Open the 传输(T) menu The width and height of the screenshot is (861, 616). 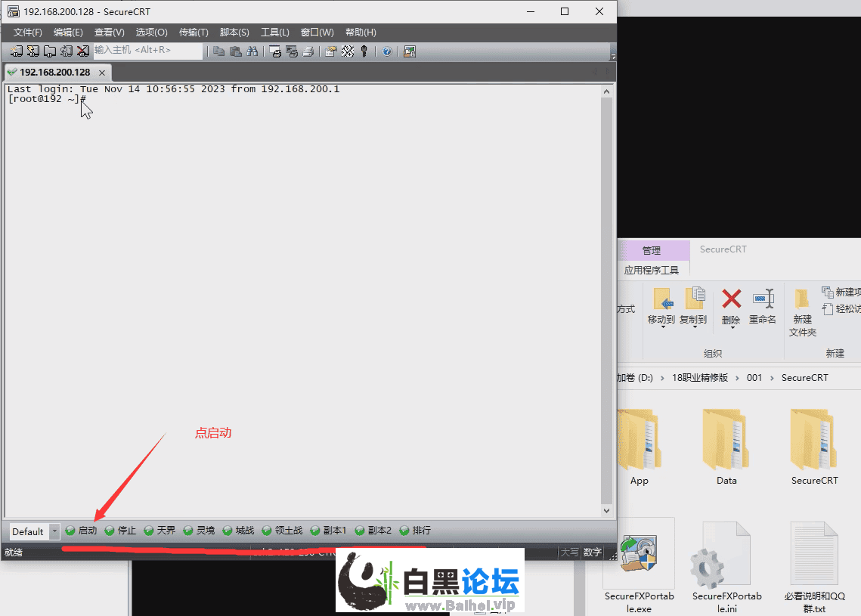click(x=194, y=33)
